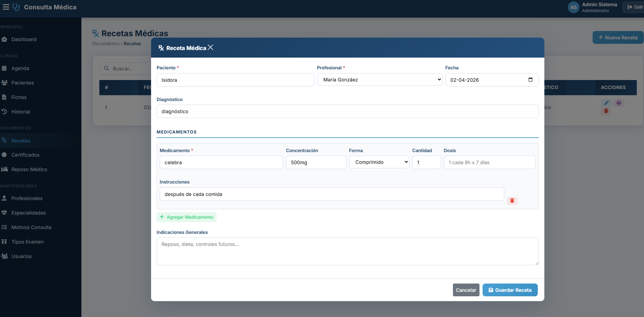This screenshot has width=644, height=317.
Task: Click the stethoscope Consulta Médica logo
Action: 16,7
